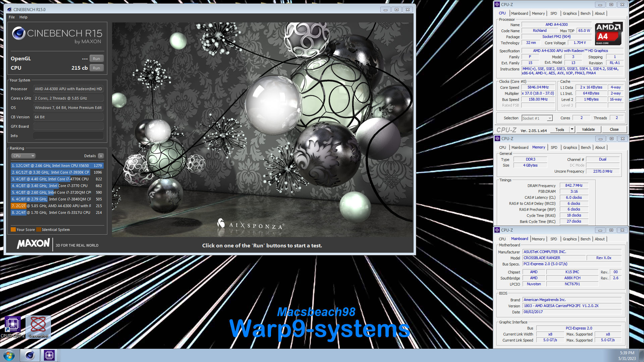Screen dimensions: 644x362
Task: Switch to CPU-Z in the taskbar
Action: [49, 355]
